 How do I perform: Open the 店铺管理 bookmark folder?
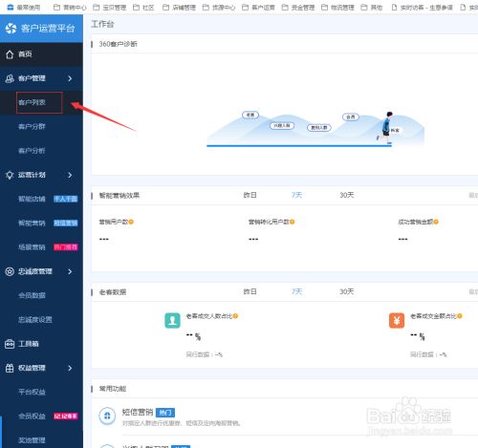[x=179, y=7]
